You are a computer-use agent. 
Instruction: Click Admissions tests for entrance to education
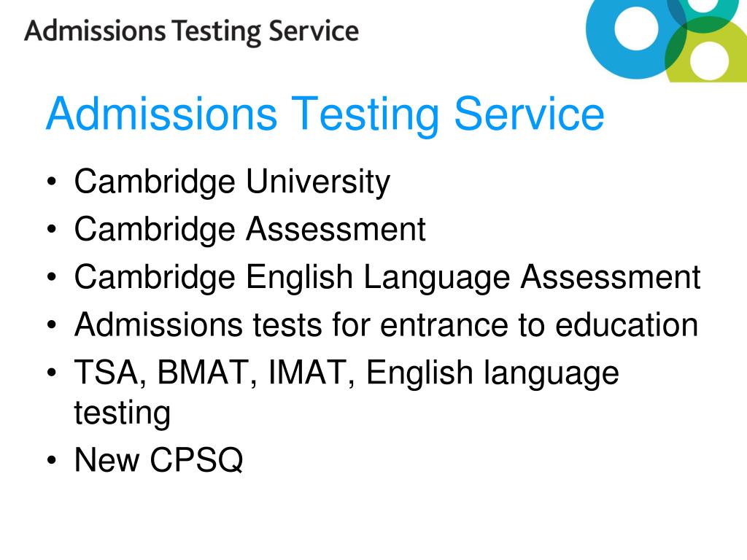tap(386, 324)
